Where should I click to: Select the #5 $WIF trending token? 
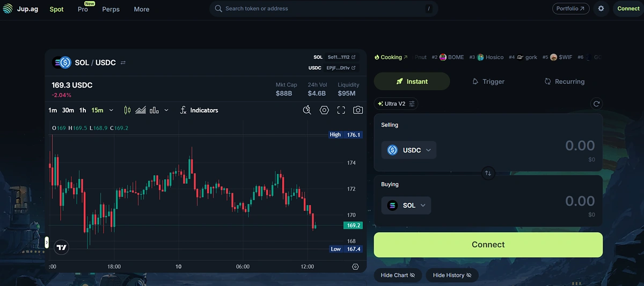click(557, 57)
